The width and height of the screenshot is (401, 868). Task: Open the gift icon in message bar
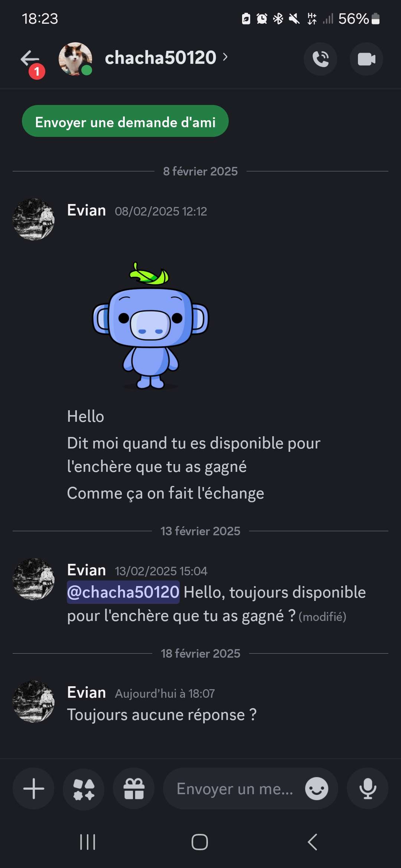pos(134,789)
